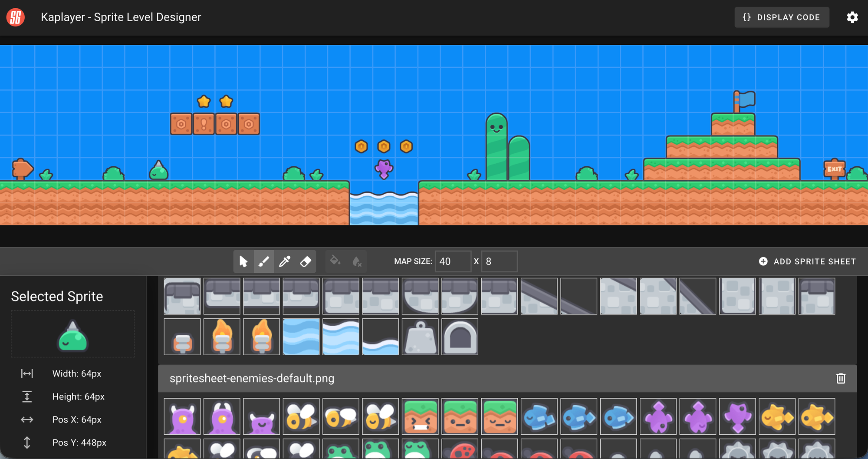This screenshot has width=868, height=459.
Task: Open the settings gear in the header
Action: (x=852, y=17)
